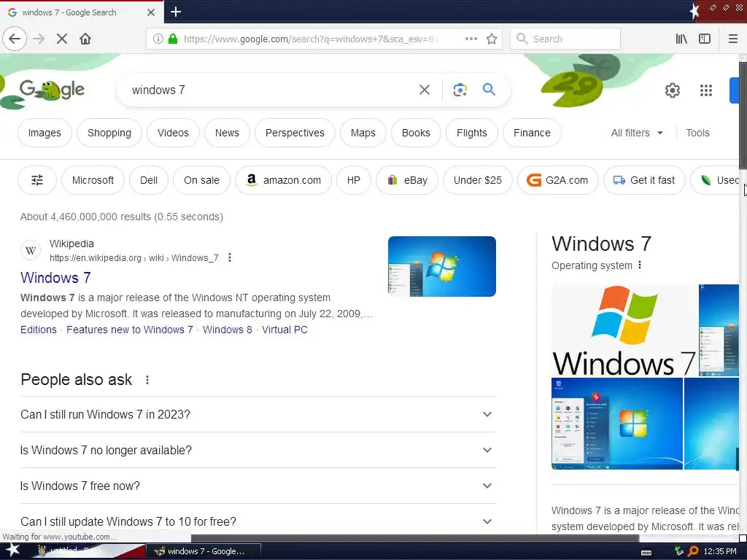Go back with the browser back arrow
Image resolution: width=747 pixels, height=560 pixels.
point(15,39)
